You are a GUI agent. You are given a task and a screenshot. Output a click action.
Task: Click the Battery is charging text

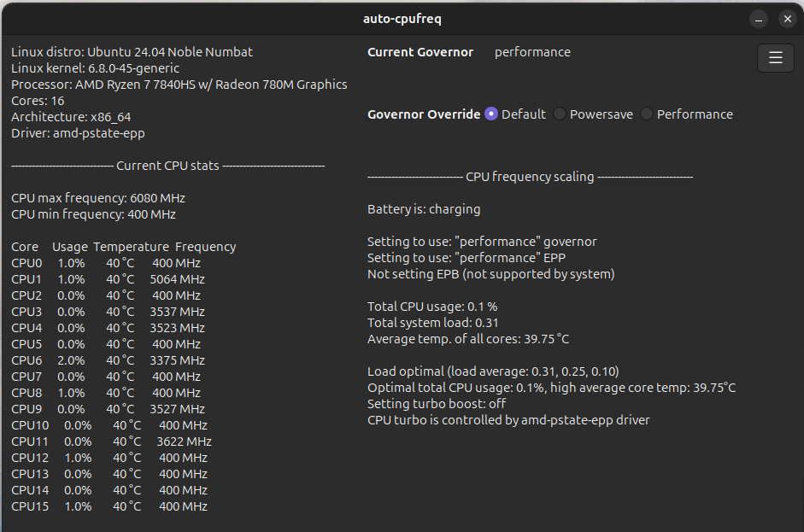click(424, 209)
